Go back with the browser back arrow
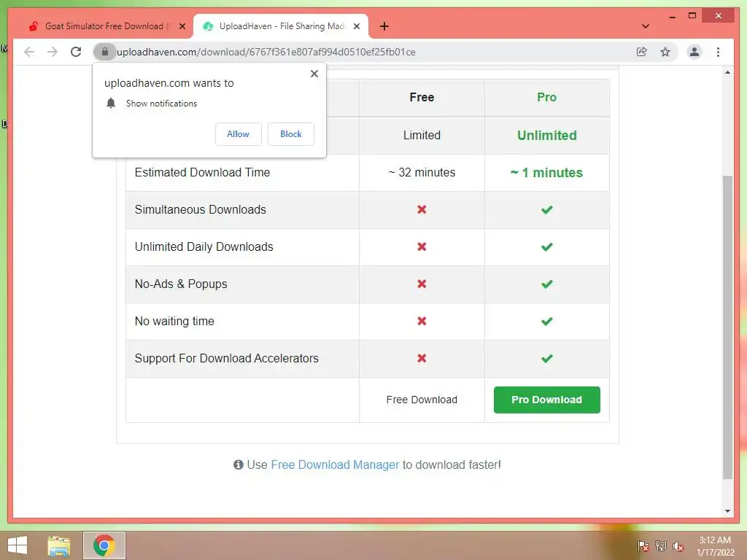The image size is (747, 560). point(29,52)
